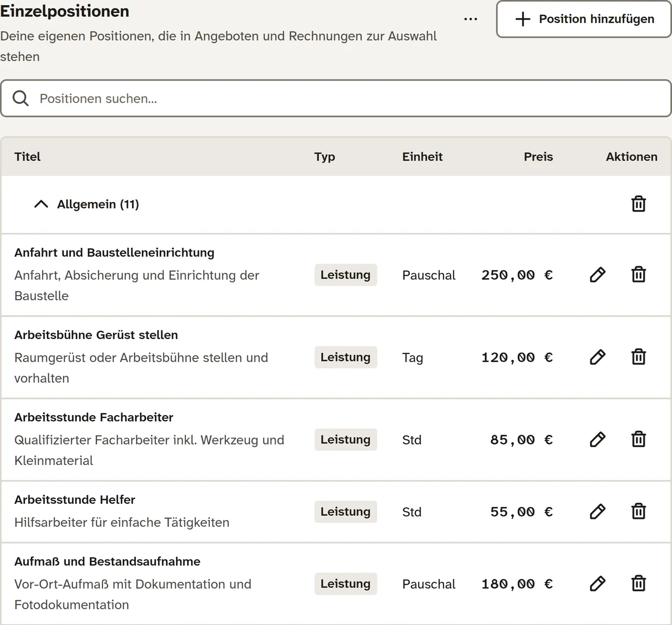Edit the Arbeitsstunde Helfer position
Viewport: 672px width, 625px height.
click(x=597, y=512)
